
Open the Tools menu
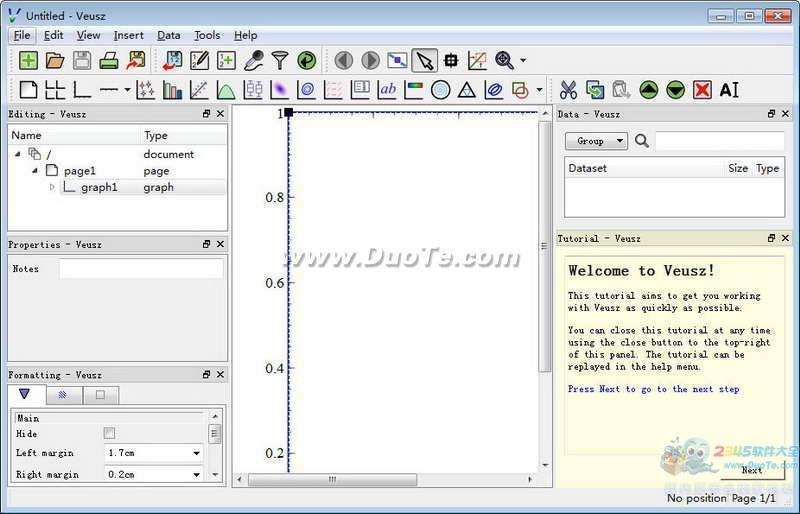click(207, 35)
